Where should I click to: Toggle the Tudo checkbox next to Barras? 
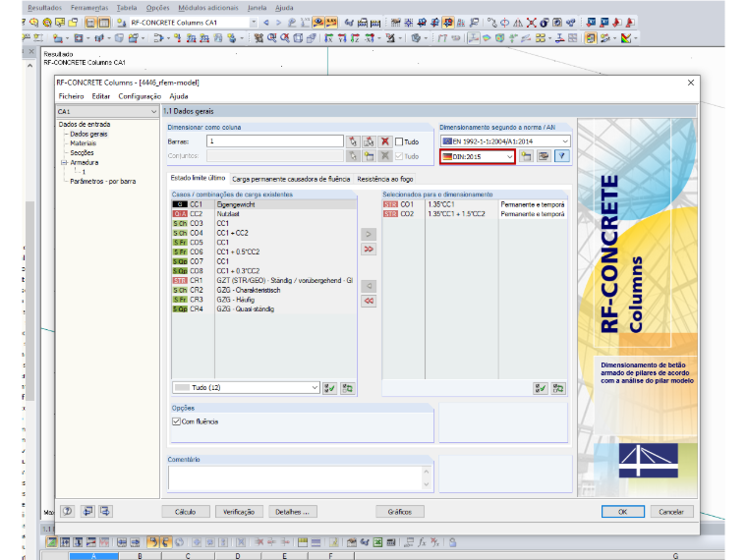[399, 141]
